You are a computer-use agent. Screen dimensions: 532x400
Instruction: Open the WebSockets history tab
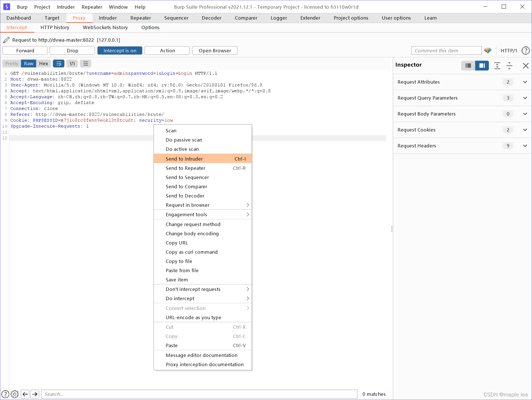pos(105,27)
